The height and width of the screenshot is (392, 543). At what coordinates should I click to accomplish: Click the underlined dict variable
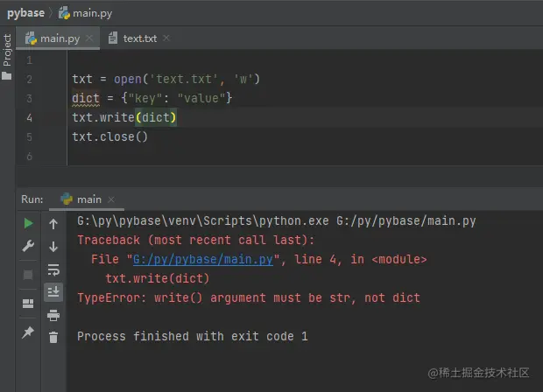click(x=86, y=98)
